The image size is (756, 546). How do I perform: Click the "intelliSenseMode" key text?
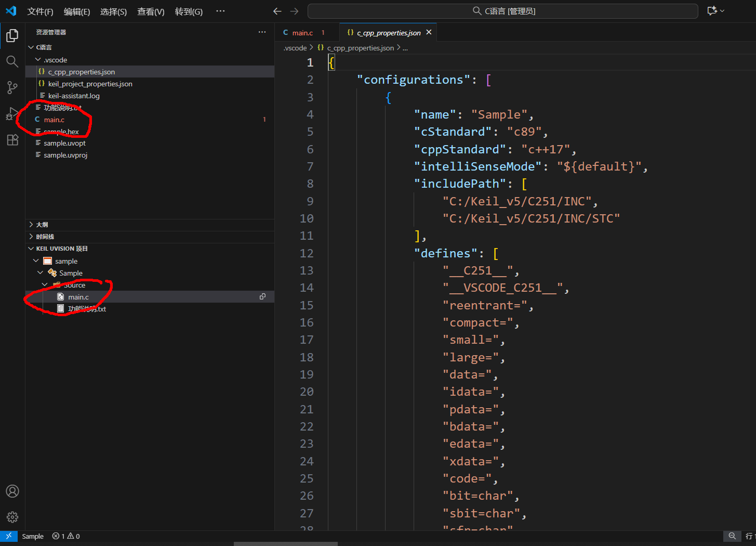coord(478,166)
